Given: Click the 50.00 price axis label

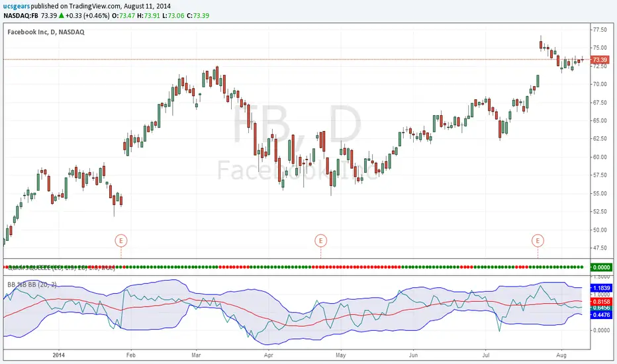Looking at the screenshot, I should [x=600, y=230].
